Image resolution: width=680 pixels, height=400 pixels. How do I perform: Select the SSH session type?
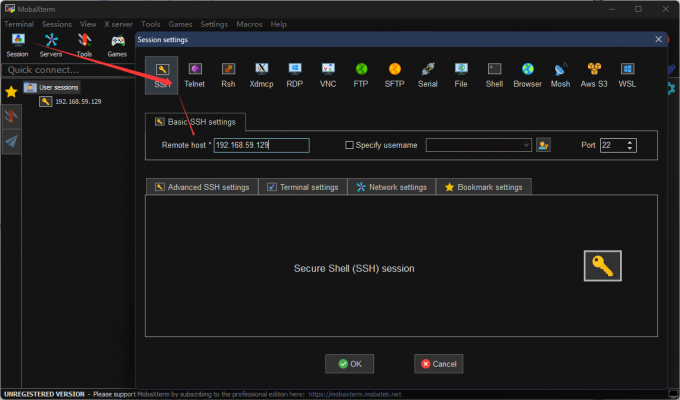click(161, 75)
